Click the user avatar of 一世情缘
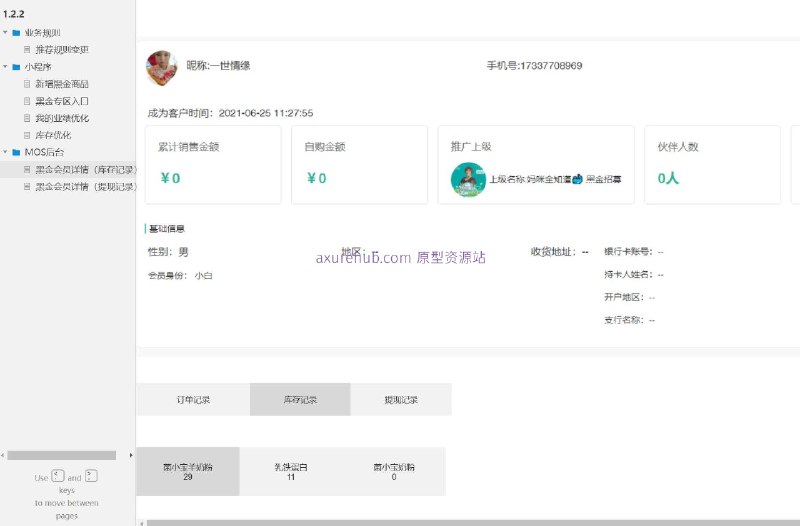 pyautogui.click(x=162, y=67)
